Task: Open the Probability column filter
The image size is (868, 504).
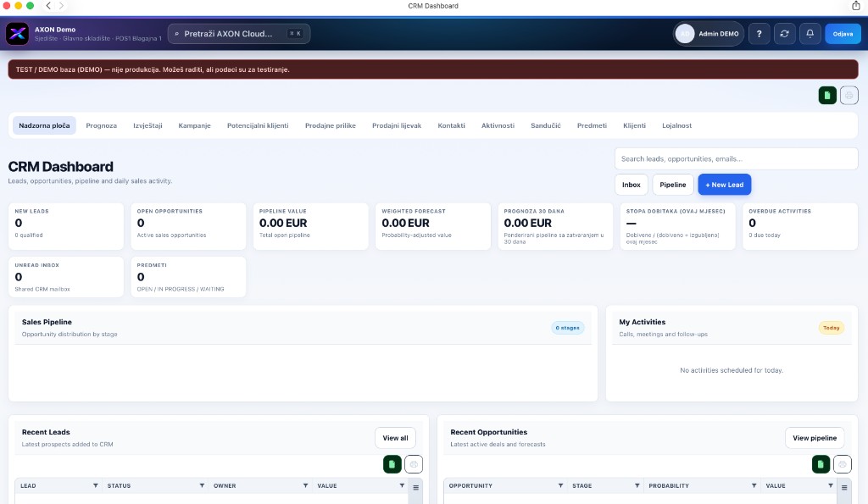Action: click(x=754, y=485)
